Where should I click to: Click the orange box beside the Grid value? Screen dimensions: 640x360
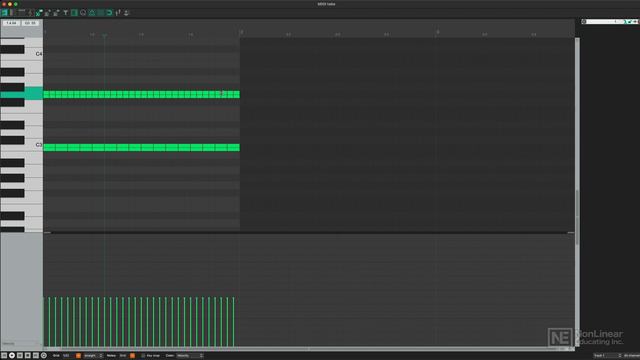[78, 356]
